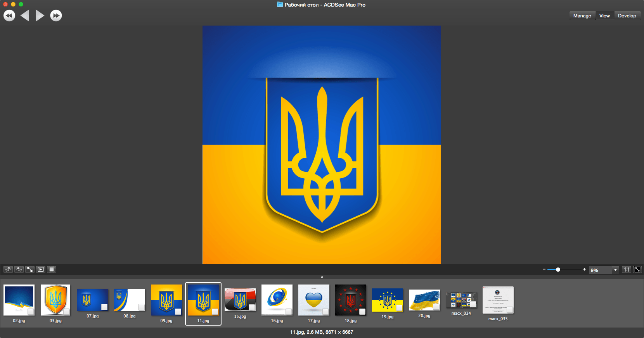Rotate the image counterclockwise
This screenshot has height=338, width=644.
[8, 269]
